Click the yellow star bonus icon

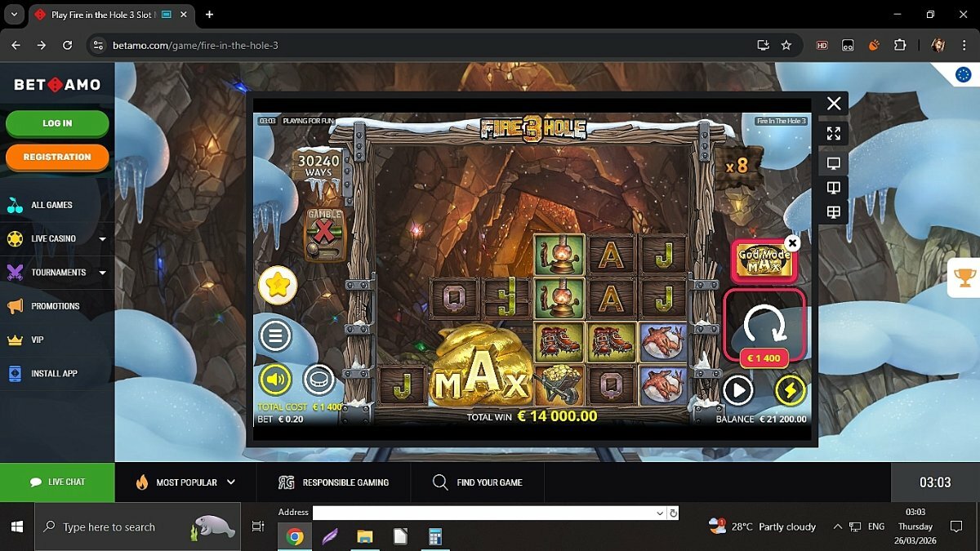(278, 285)
